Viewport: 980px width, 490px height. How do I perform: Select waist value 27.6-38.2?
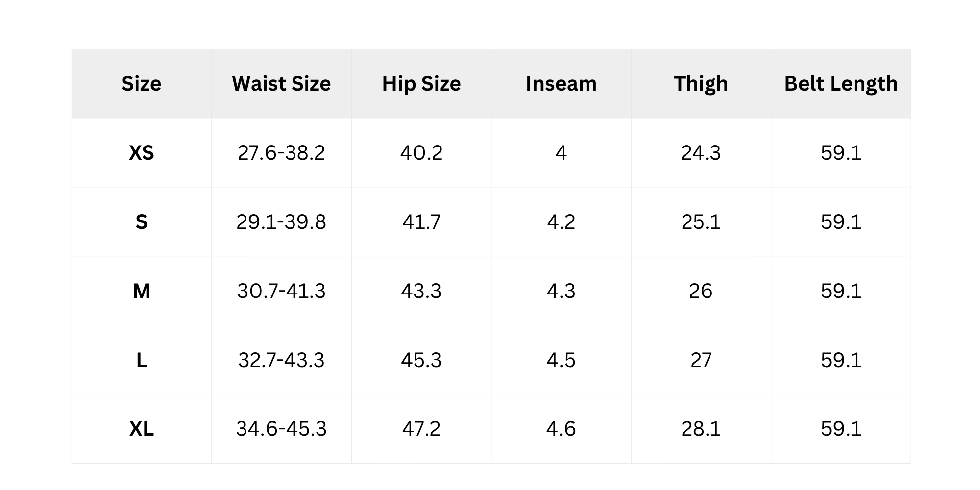click(281, 153)
